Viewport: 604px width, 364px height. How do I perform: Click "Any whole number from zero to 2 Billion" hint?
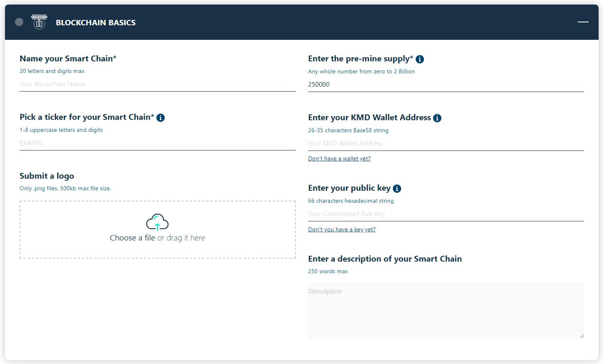(361, 71)
